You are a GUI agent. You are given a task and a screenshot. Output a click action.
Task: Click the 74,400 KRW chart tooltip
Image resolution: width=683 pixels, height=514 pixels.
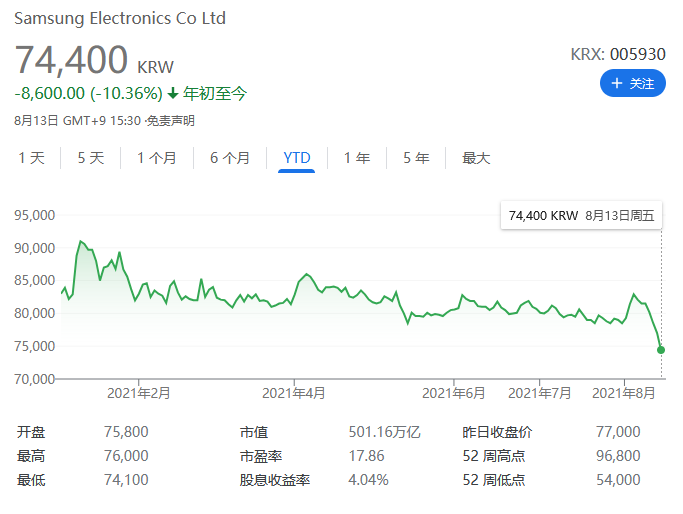(x=582, y=215)
